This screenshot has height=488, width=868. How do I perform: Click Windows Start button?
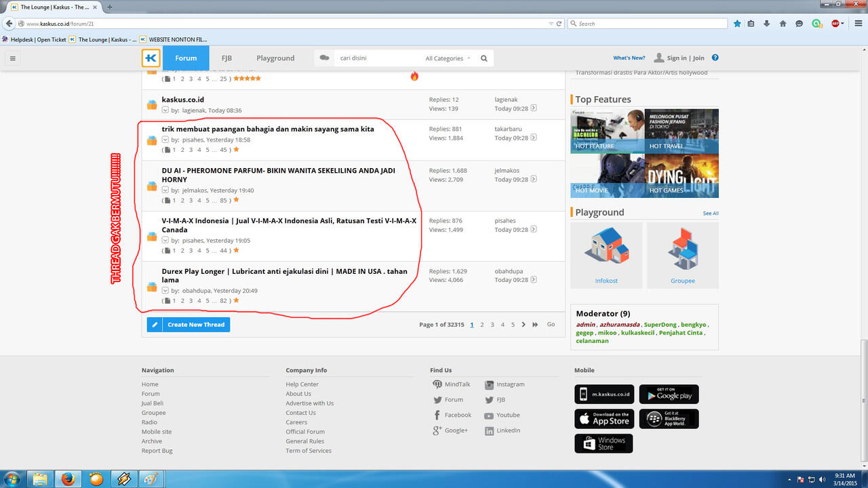pyautogui.click(x=12, y=479)
